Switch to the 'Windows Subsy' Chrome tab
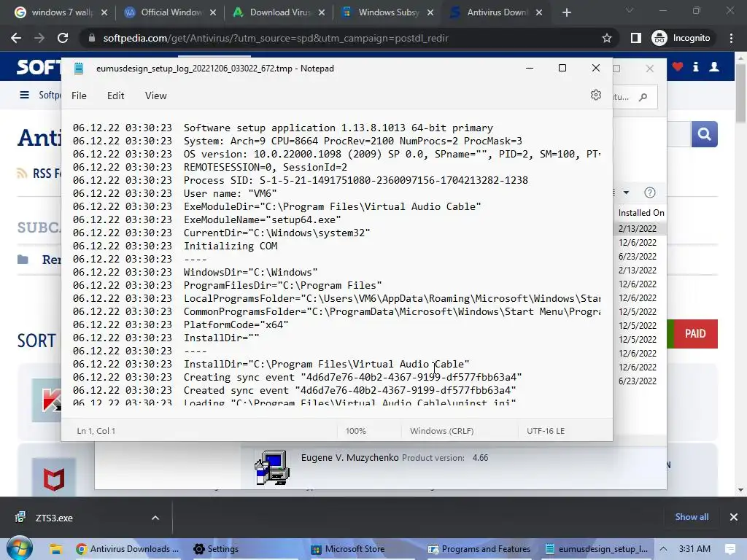747x560 pixels. click(x=388, y=12)
